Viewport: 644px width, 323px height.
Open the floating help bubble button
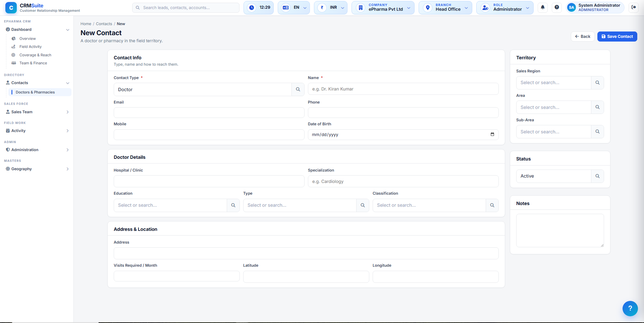[x=630, y=308]
